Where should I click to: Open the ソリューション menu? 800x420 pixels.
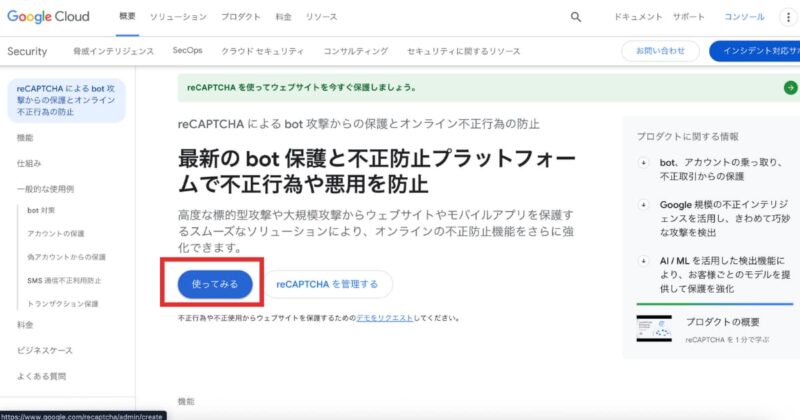(x=178, y=17)
